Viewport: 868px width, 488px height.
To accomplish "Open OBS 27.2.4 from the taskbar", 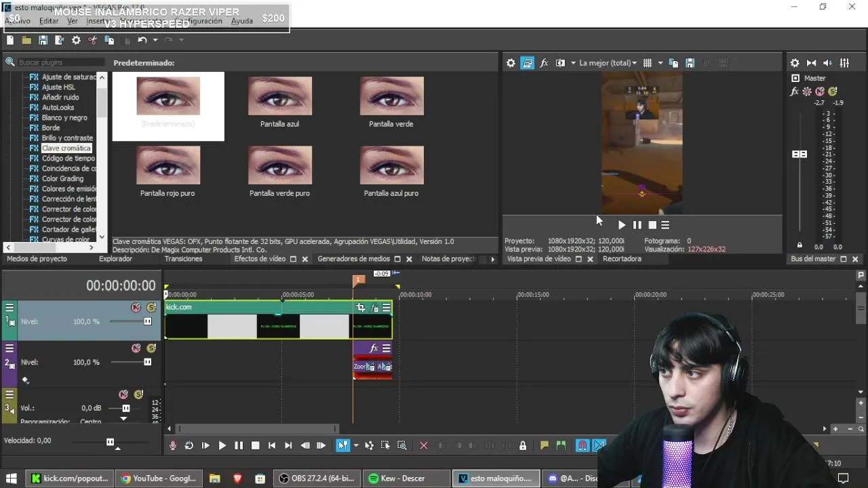I will click(317, 479).
